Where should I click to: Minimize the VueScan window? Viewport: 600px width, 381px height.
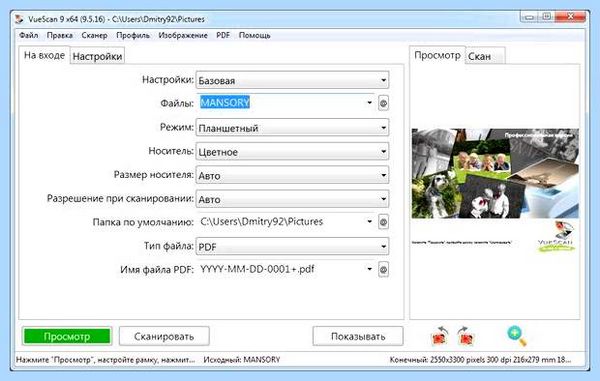tap(529, 17)
